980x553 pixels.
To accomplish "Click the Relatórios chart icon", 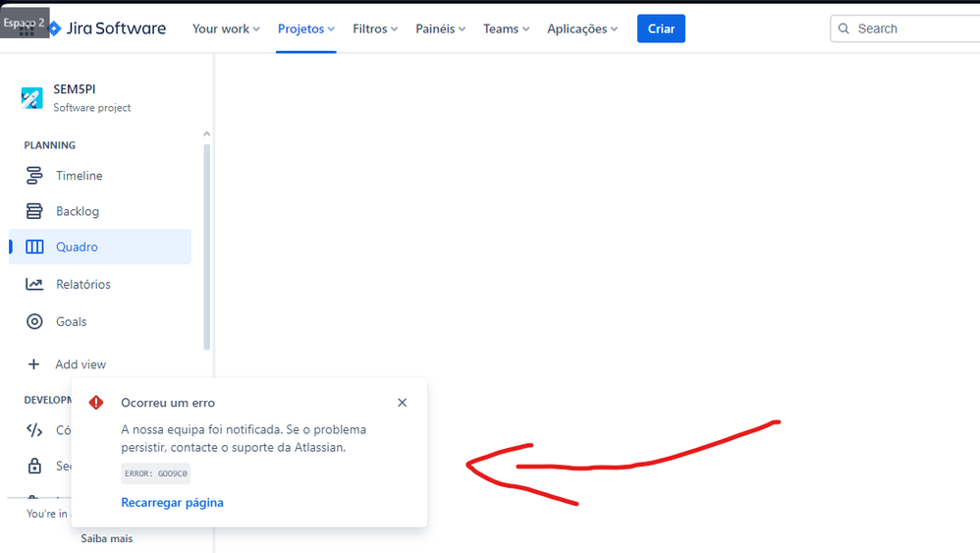I will tap(34, 284).
